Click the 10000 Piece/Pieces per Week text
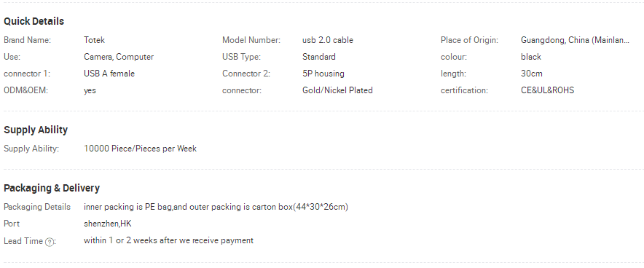 (x=140, y=149)
